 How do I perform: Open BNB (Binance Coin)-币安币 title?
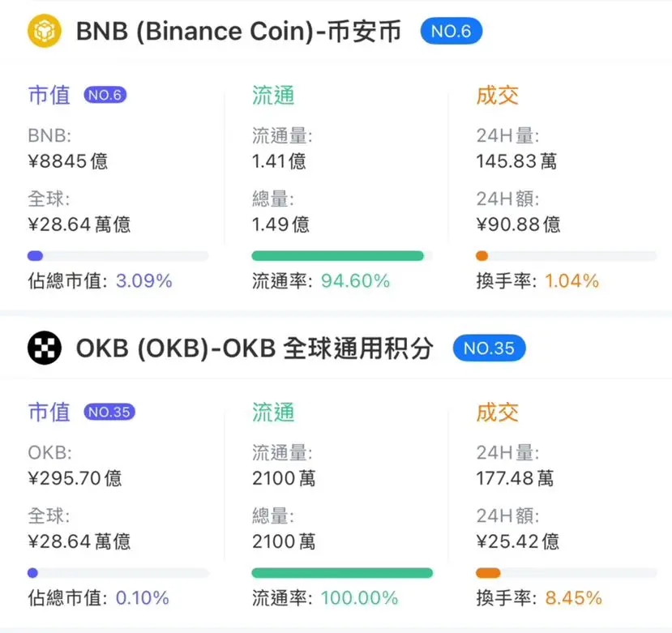[238, 32]
